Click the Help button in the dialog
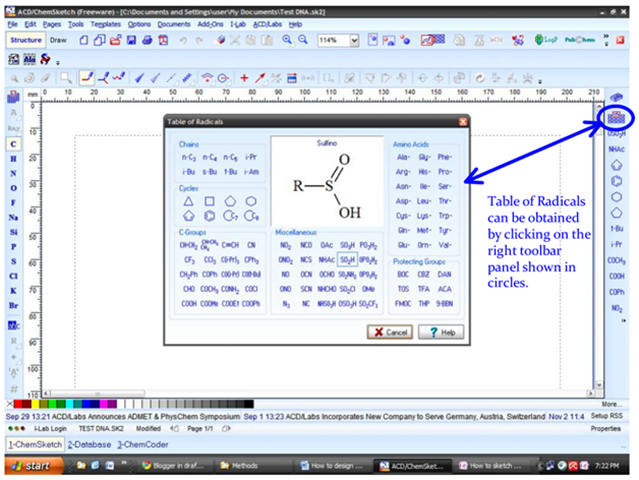Image resolution: width=639 pixels, height=480 pixels. point(441,332)
